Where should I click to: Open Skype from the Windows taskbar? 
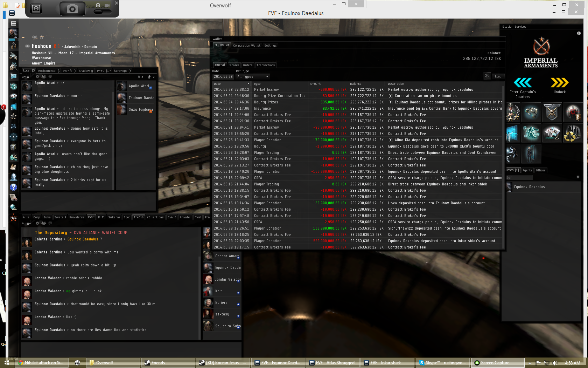(x=442, y=363)
